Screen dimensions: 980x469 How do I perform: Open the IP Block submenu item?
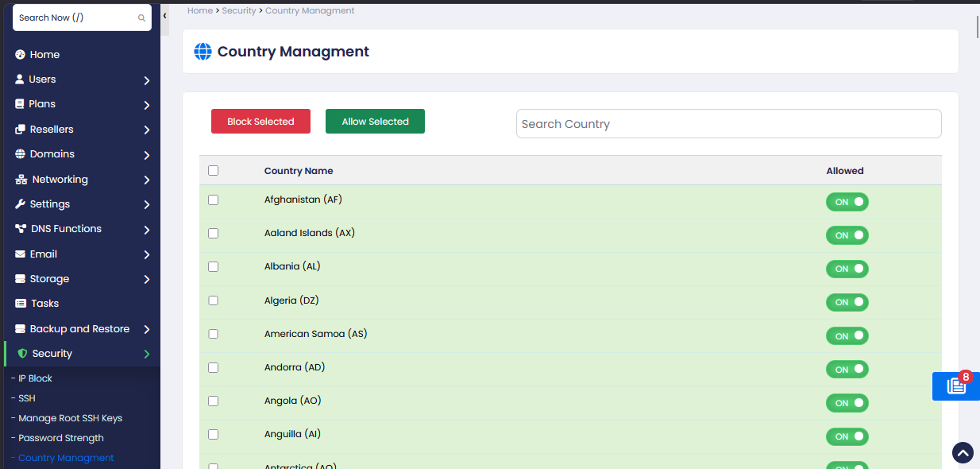pyautogui.click(x=35, y=378)
